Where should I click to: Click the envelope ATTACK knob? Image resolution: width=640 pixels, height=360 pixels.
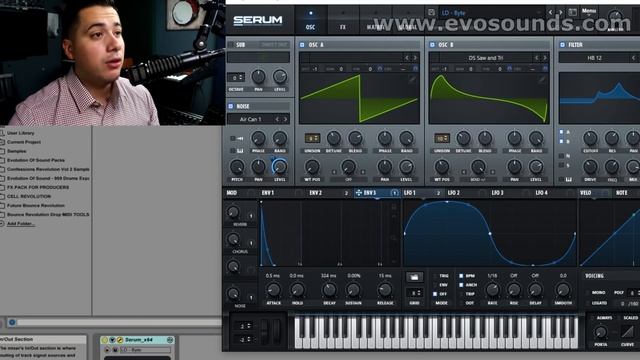coord(273,290)
